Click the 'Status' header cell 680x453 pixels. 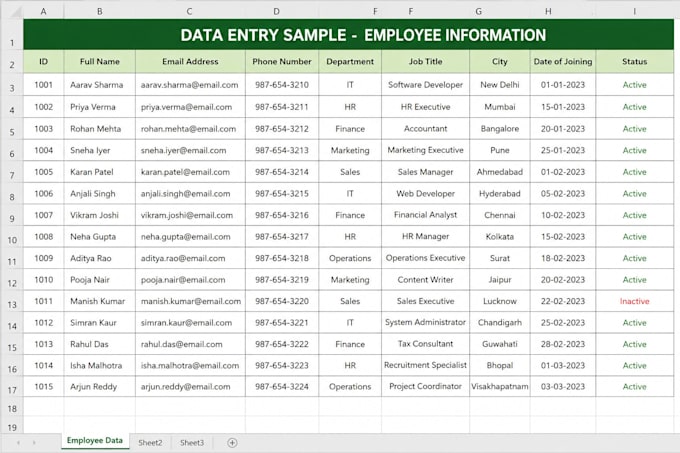[x=634, y=62]
